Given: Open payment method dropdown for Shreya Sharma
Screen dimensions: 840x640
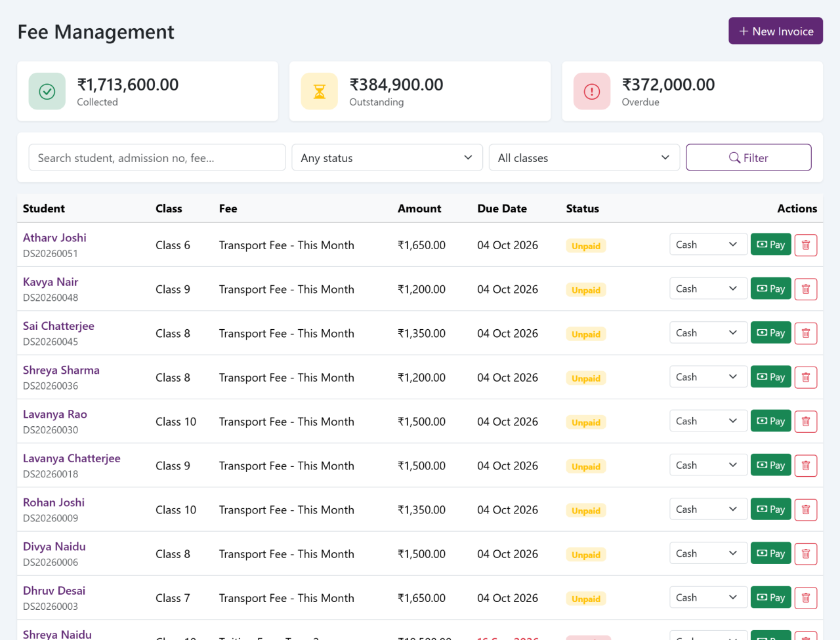Looking at the screenshot, I should pos(708,377).
